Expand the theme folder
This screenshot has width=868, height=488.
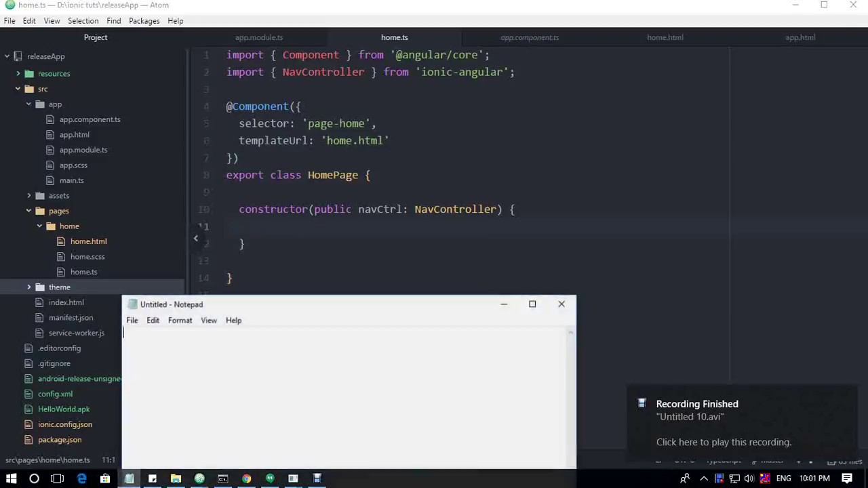[x=29, y=287]
